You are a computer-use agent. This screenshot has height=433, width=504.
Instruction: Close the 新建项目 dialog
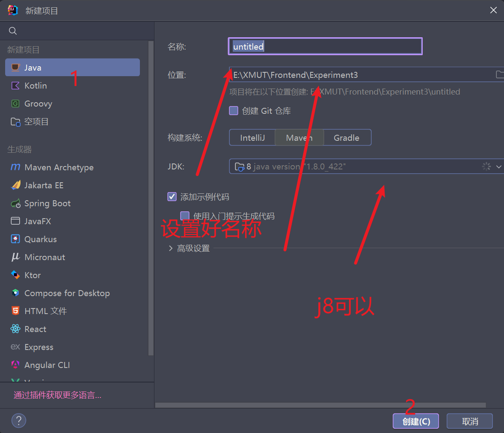(493, 10)
